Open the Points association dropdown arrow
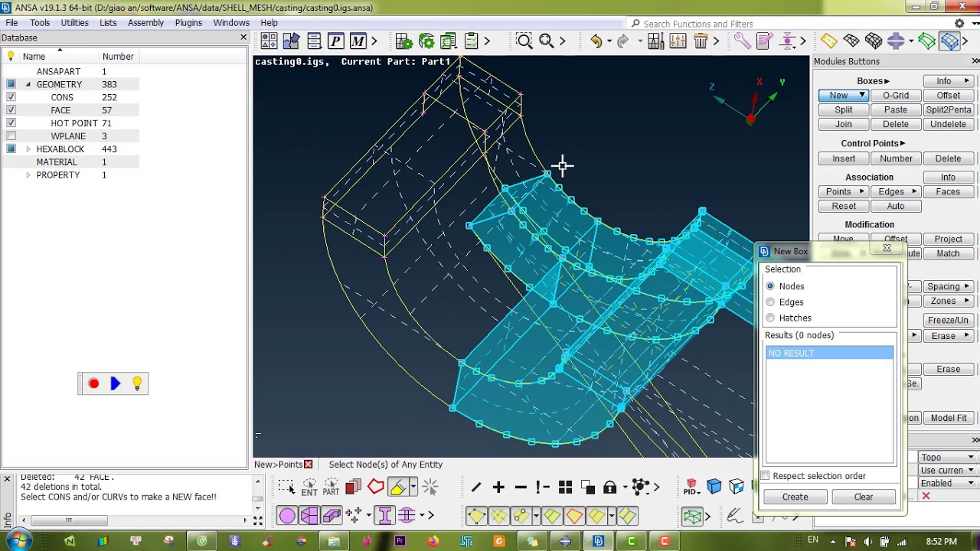Viewport: 980px width, 551px height. [x=862, y=191]
